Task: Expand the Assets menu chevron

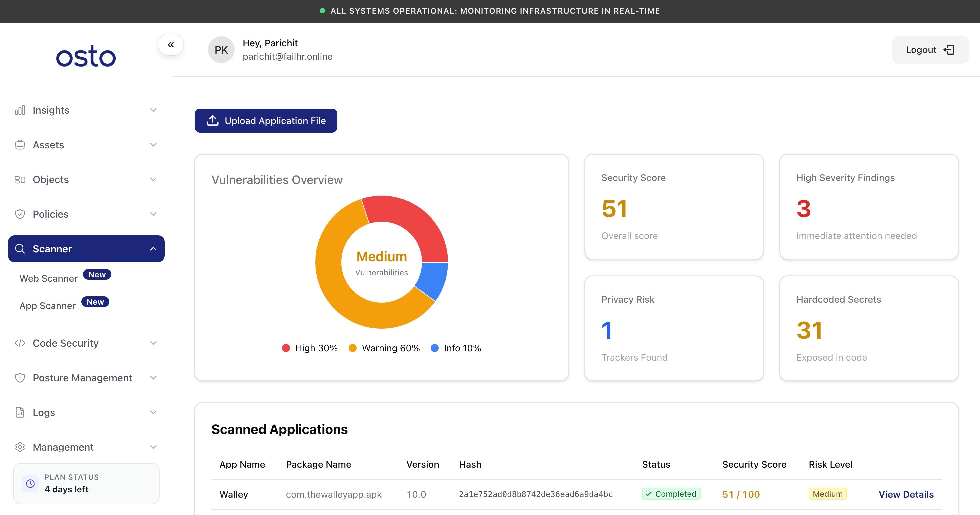Action: pyautogui.click(x=153, y=145)
